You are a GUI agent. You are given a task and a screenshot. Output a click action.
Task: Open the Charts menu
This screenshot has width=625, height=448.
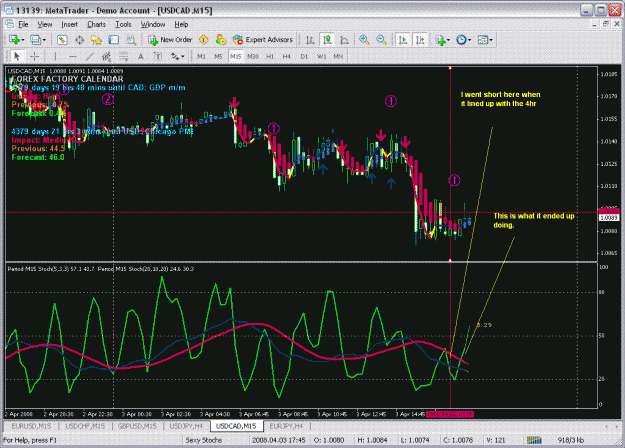click(x=96, y=24)
